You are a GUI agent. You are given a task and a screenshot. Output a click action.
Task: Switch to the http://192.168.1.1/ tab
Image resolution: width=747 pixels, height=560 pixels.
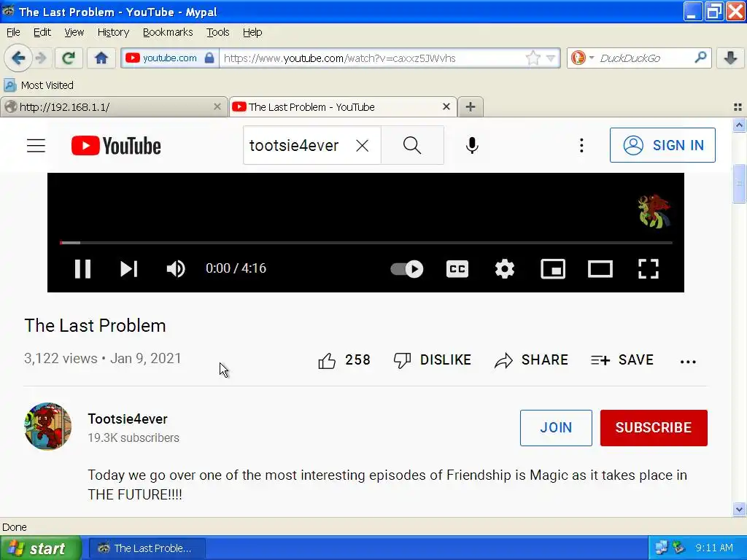(x=114, y=106)
